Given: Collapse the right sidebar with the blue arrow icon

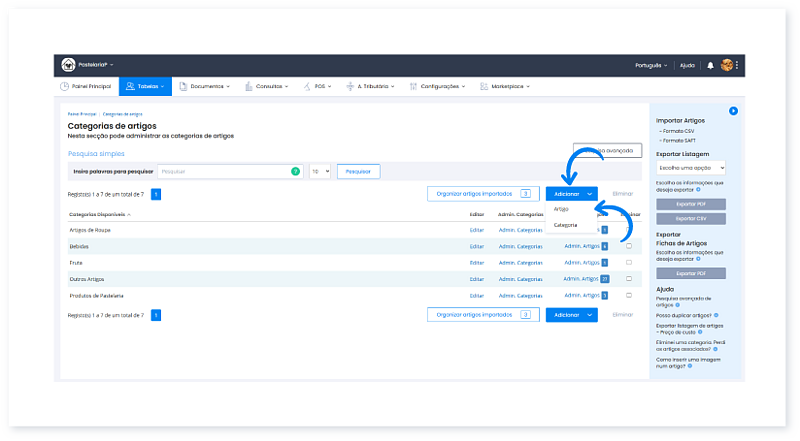Looking at the screenshot, I should pos(733,110).
